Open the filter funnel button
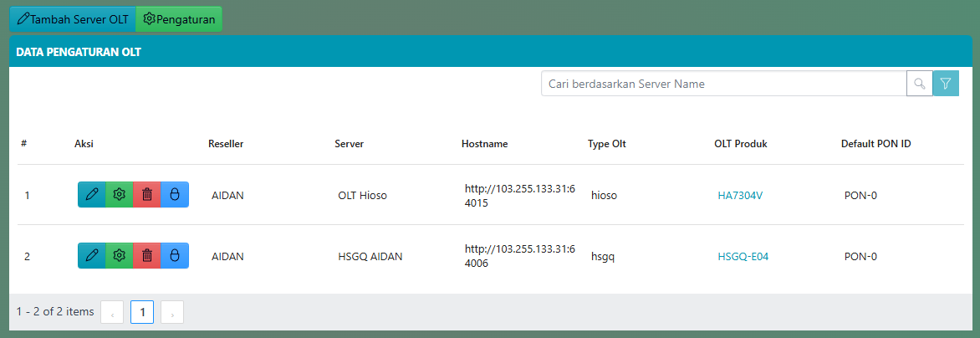The image size is (980, 338). tap(946, 84)
